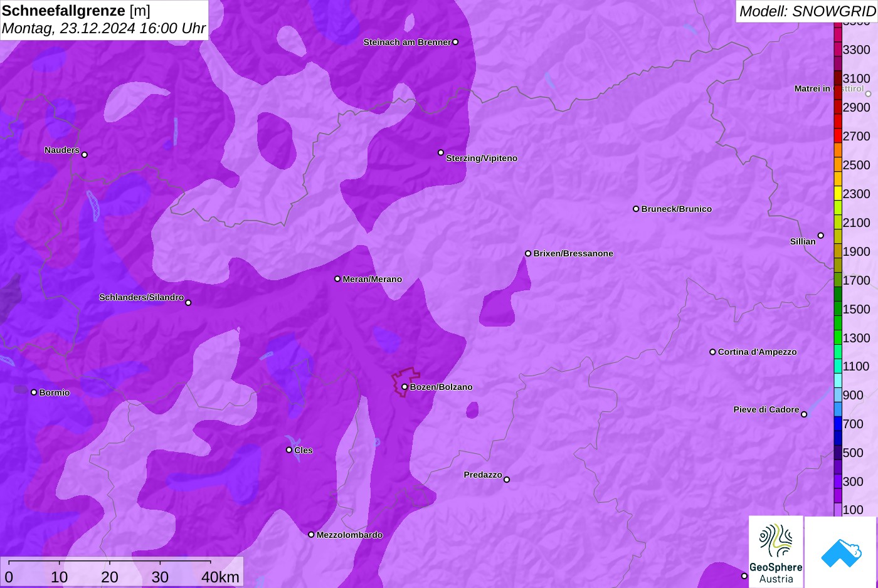Click the Cles marker dot
The image size is (878, 588).
[289, 450]
